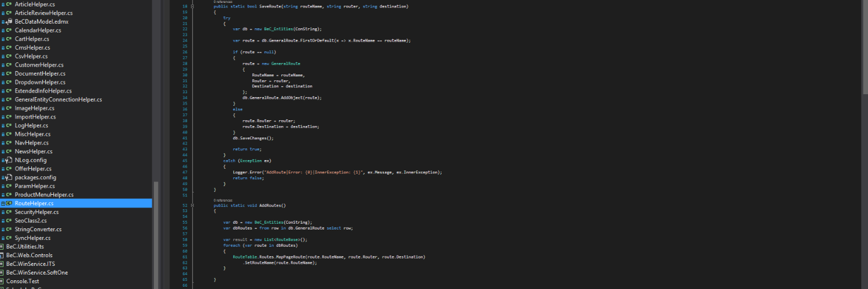Click the AddRoutes method name in code
The image size is (868, 289).
tap(271, 205)
